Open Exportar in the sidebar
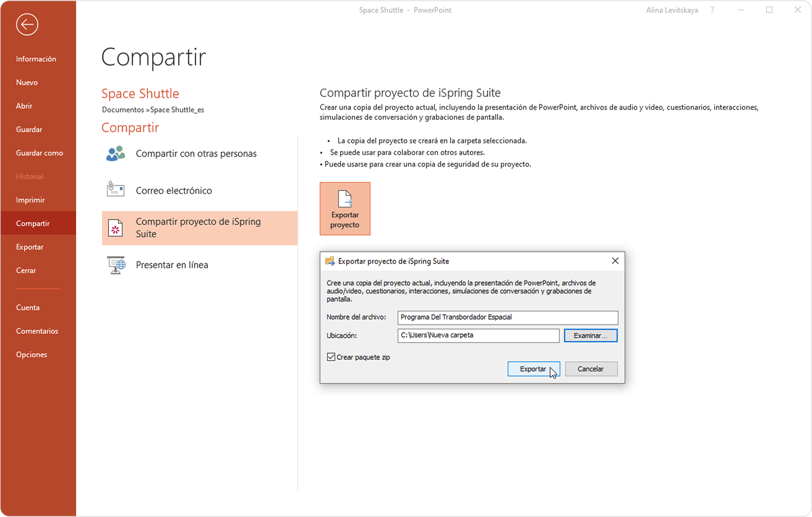 coord(30,247)
